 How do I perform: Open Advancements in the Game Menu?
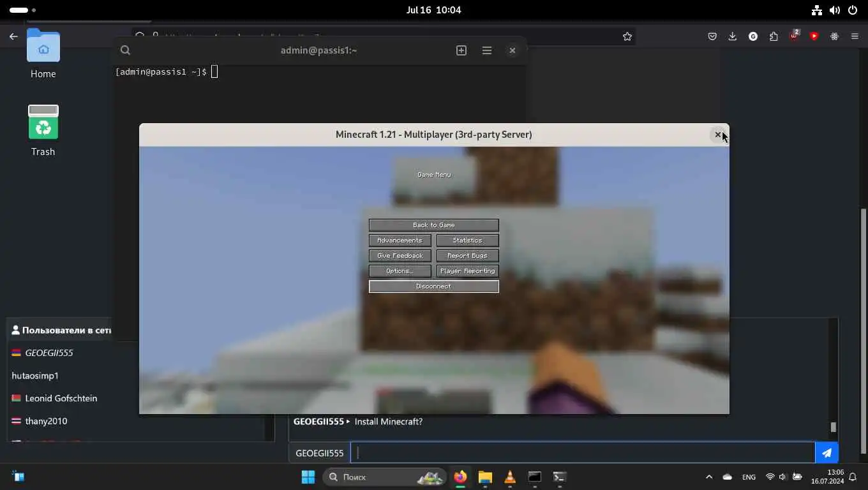click(x=400, y=241)
